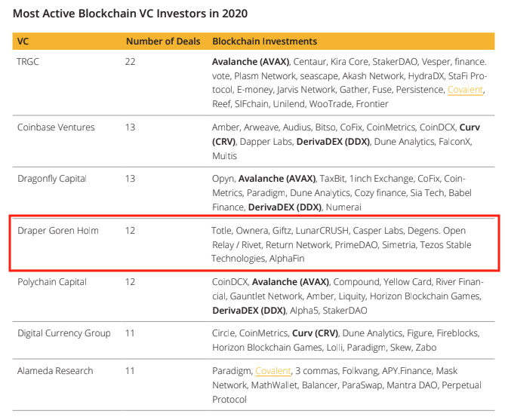Select the 'Dragonfly Capital' cell
This screenshot has width=505, height=420.
52,179
